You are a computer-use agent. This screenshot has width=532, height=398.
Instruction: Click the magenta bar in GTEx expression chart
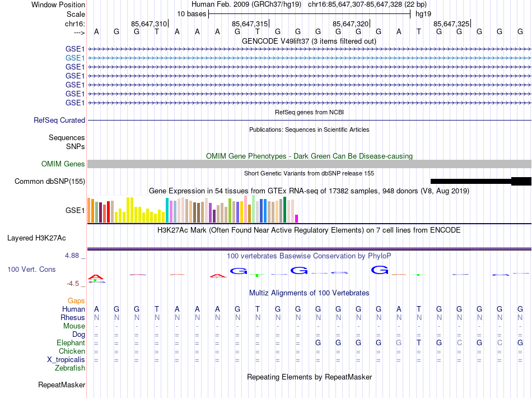pyautogui.click(x=297, y=219)
